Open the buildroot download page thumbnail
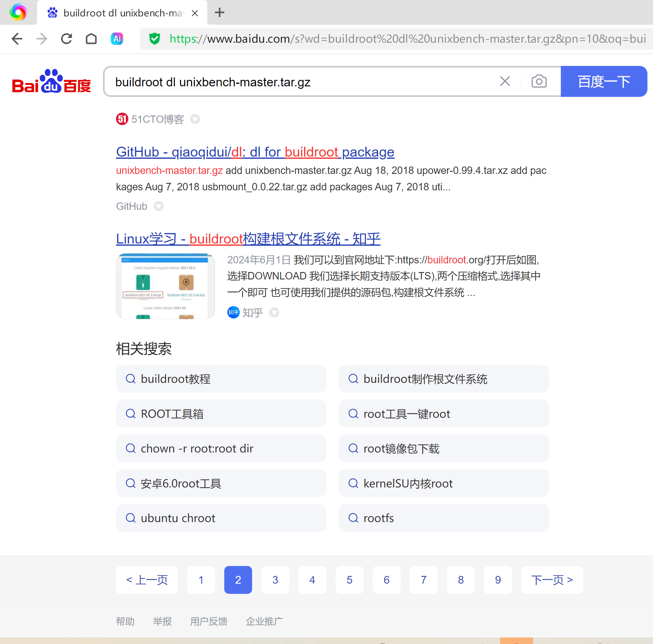The height and width of the screenshot is (644, 653). [x=165, y=286]
